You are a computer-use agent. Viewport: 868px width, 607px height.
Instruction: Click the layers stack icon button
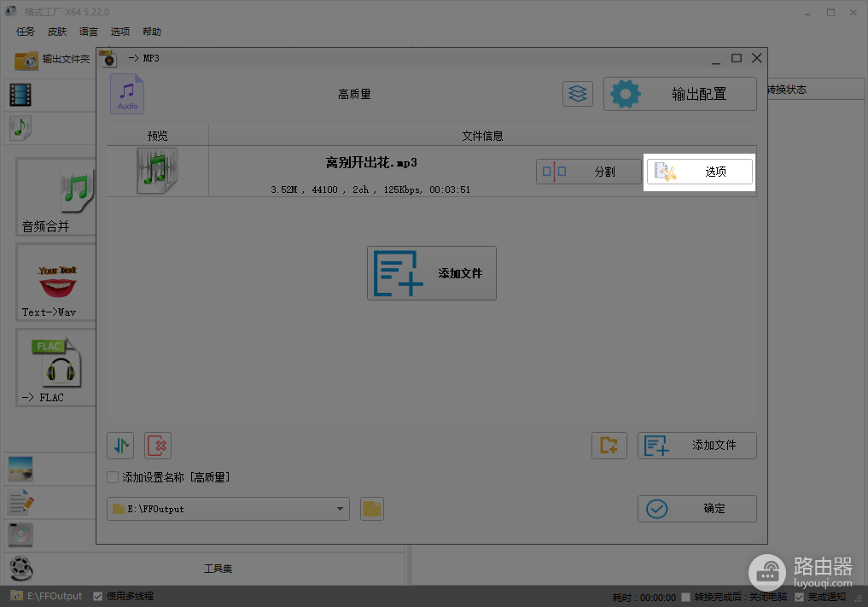(x=577, y=94)
